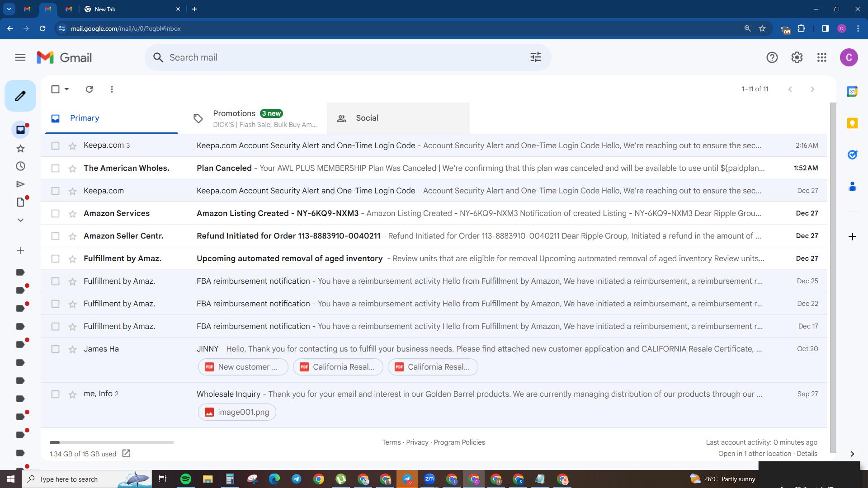Select the Keepa.com 2:16 AM email checkbox

[x=55, y=145]
